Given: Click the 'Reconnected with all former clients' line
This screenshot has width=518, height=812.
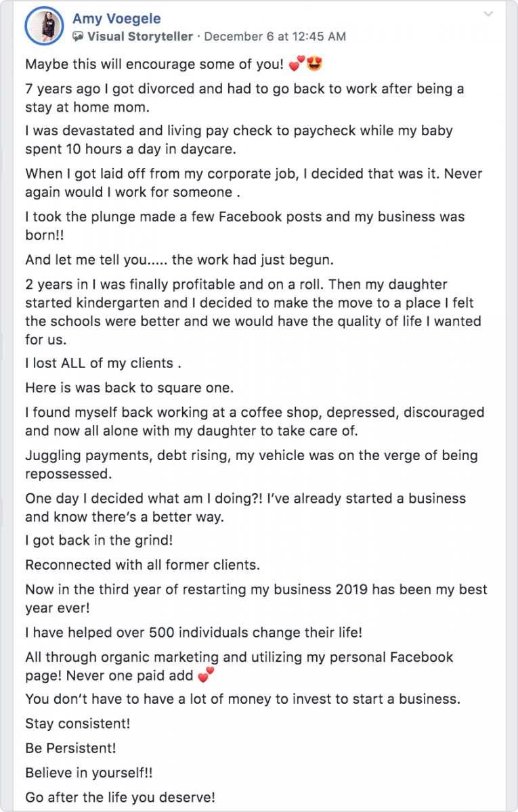Looking at the screenshot, I should point(142,564).
